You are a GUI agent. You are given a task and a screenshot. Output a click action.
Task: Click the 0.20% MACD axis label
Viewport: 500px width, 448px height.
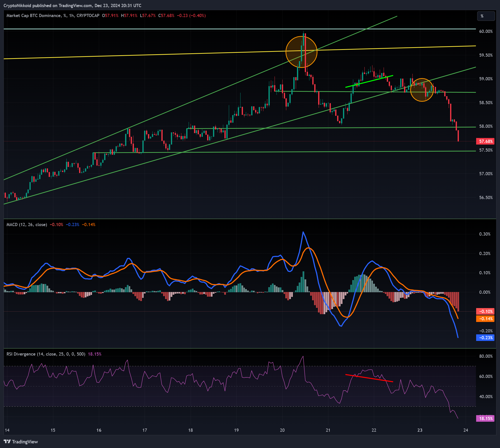(x=485, y=254)
